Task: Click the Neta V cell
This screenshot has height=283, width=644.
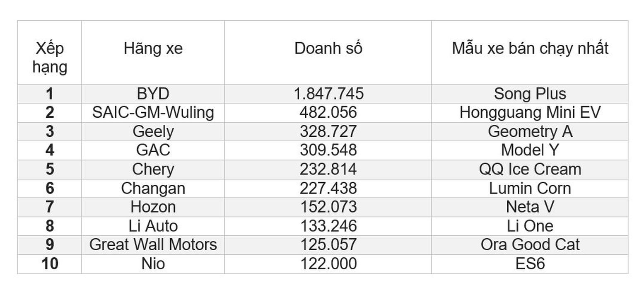Action: (530, 207)
